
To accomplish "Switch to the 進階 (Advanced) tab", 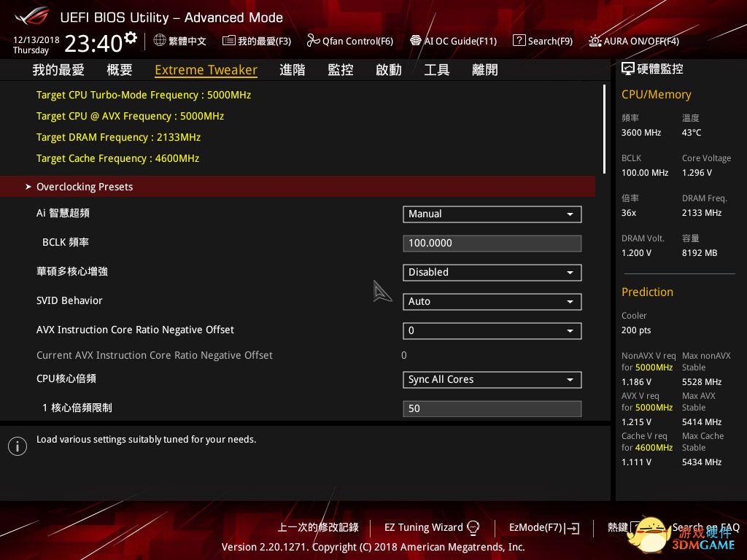I will 292,70.
